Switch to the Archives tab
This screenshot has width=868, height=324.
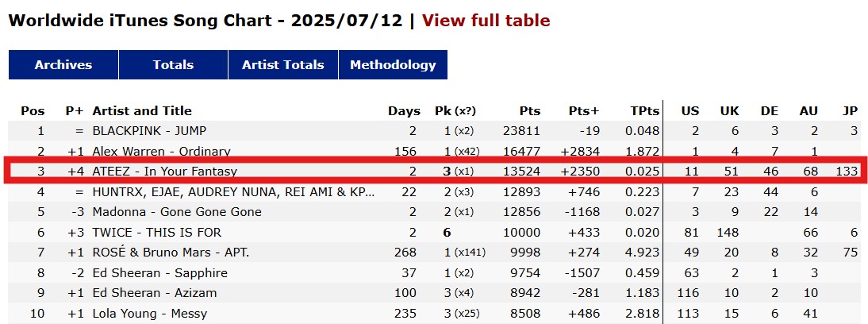point(63,65)
